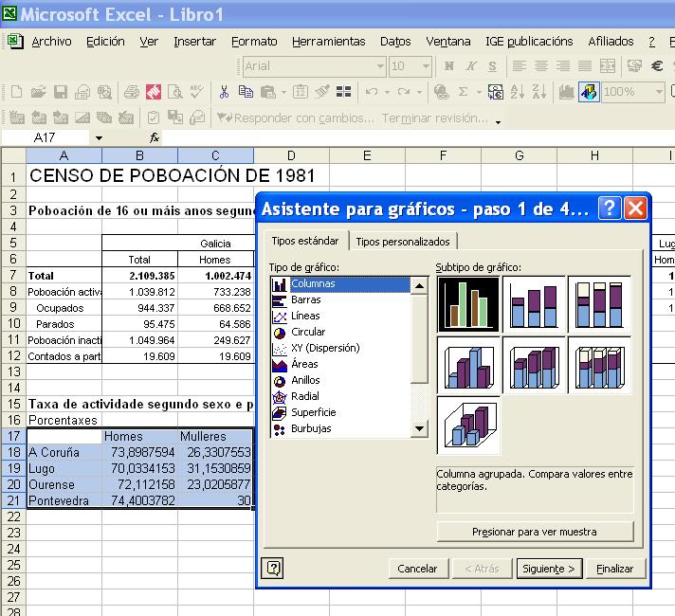Click the Euro currency format icon
Viewport: 675px width, 616px height.
pos(657,65)
